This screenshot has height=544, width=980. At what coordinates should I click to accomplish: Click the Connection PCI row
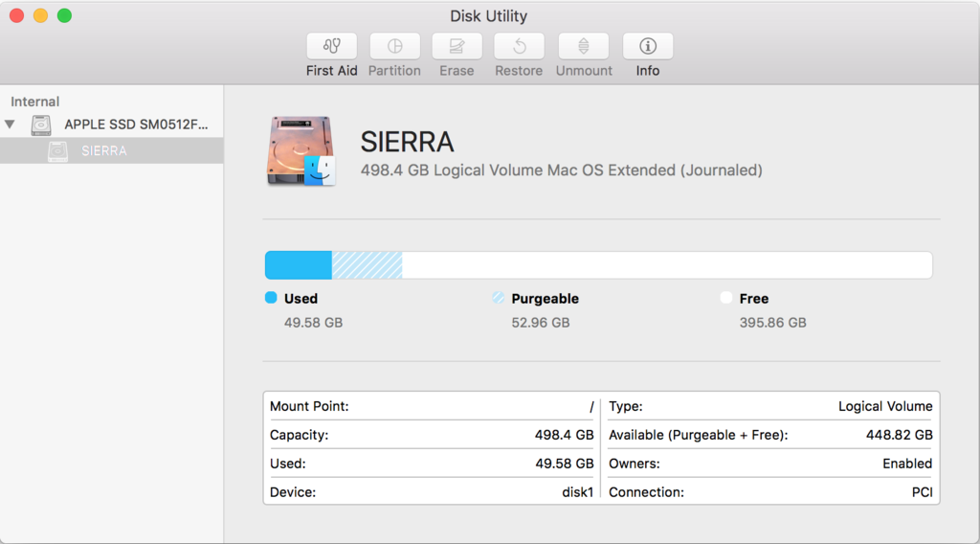[770, 492]
